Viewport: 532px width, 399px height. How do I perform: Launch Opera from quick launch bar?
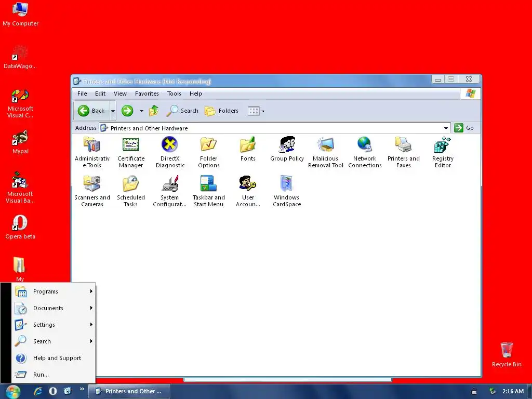53,391
